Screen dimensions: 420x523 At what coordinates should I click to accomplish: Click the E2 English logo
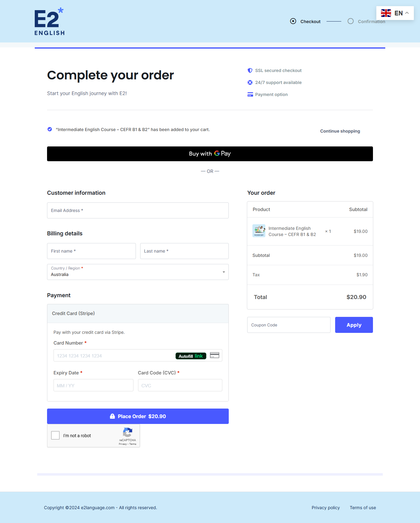(x=50, y=22)
